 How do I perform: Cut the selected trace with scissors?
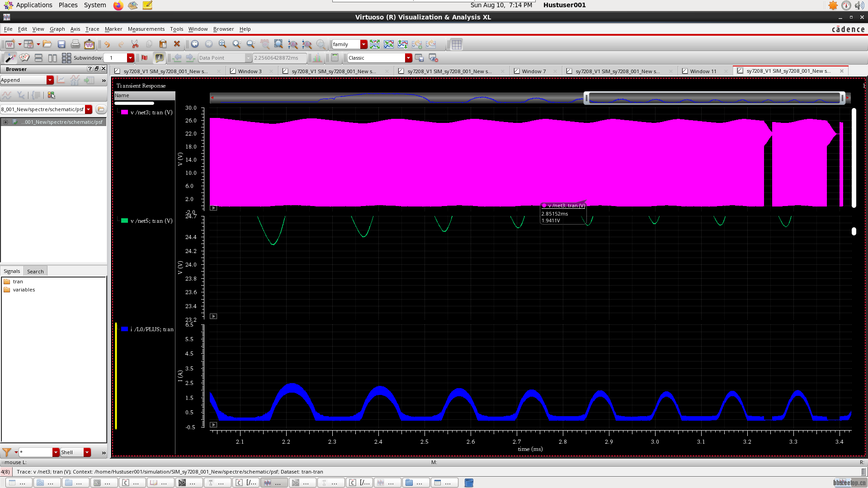pos(135,44)
